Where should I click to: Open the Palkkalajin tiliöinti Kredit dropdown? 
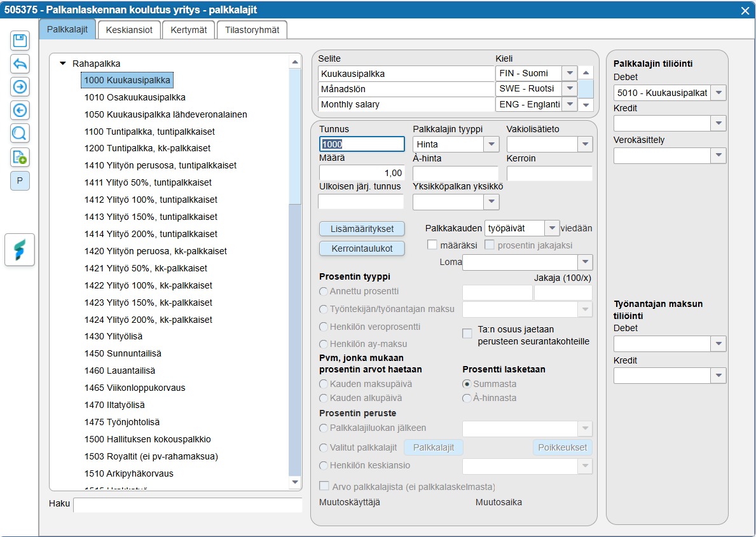(x=718, y=123)
